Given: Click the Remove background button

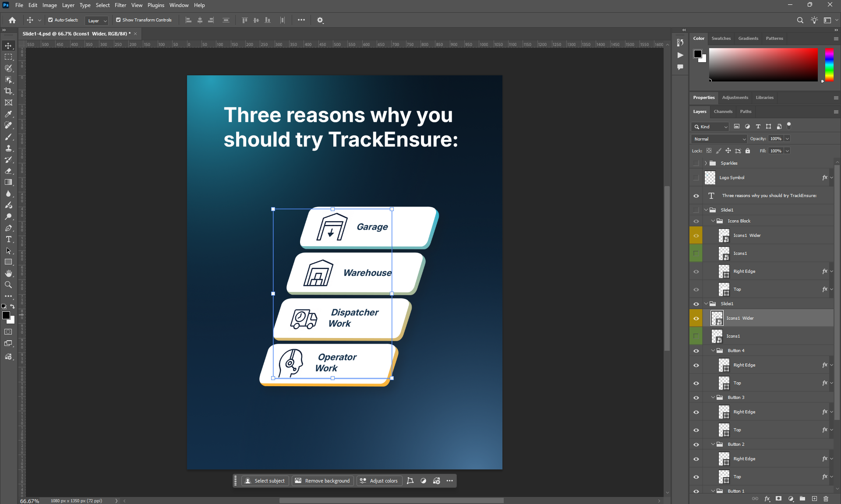Looking at the screenshot, I should pos(323,481).
